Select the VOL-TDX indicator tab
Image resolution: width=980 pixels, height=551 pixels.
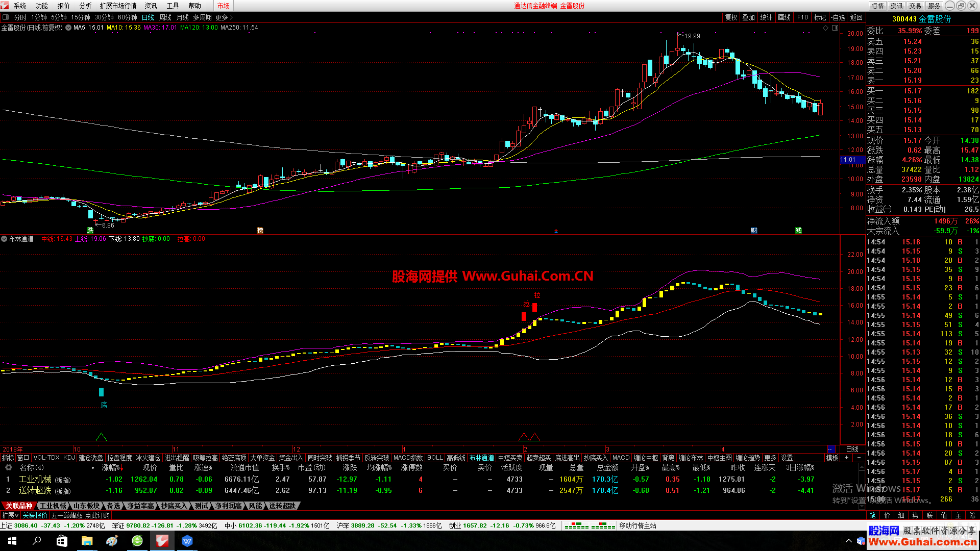(46, 458)
